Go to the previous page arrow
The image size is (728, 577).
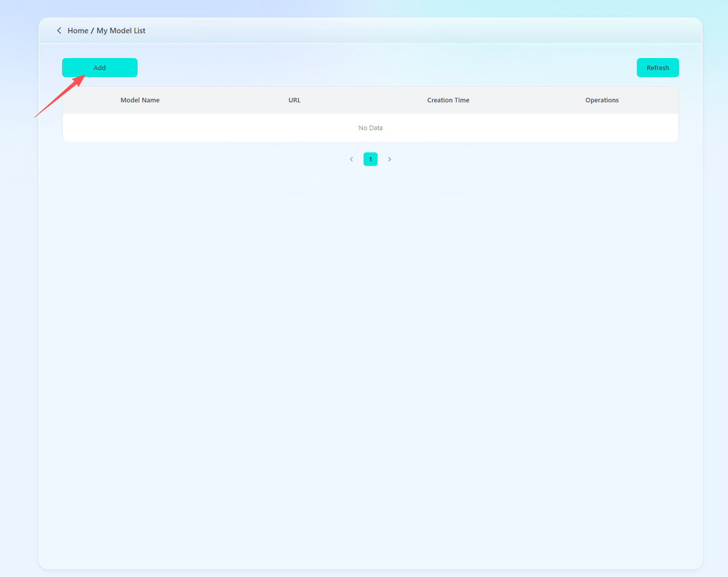click(351, 159)
